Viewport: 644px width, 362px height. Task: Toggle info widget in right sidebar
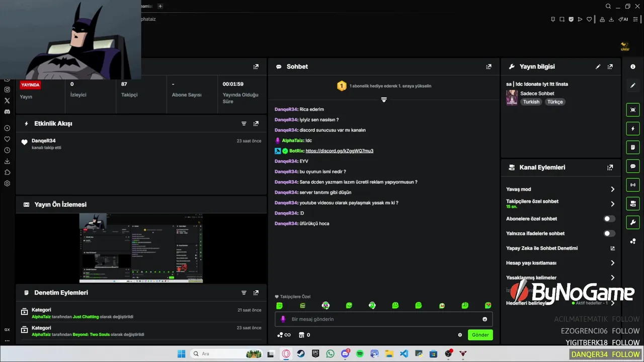pos(633,67)
